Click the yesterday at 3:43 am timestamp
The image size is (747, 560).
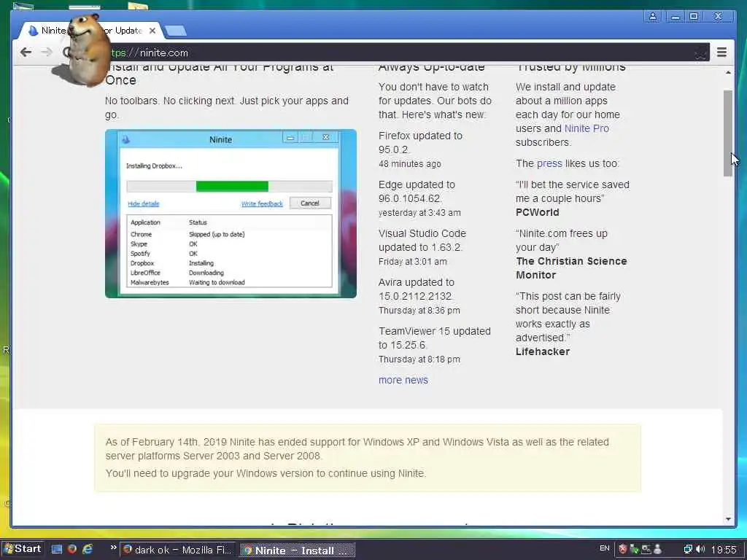click(x=419, y=213)
